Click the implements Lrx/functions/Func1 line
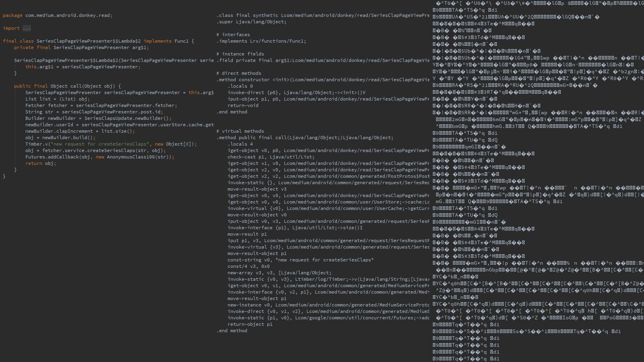Viewport: 644px width, 362px height. tap(261, 41)
